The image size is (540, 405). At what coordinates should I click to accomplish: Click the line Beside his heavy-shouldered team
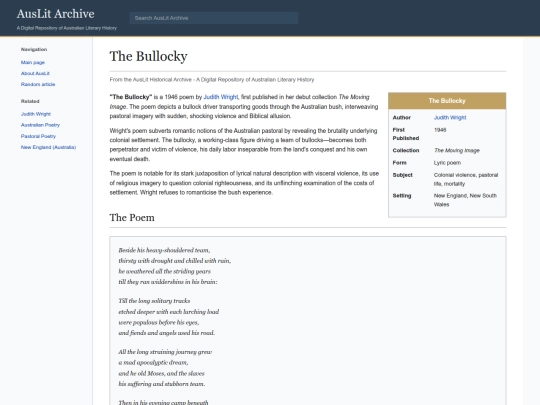pyautogui.click(x=164, y=250)
